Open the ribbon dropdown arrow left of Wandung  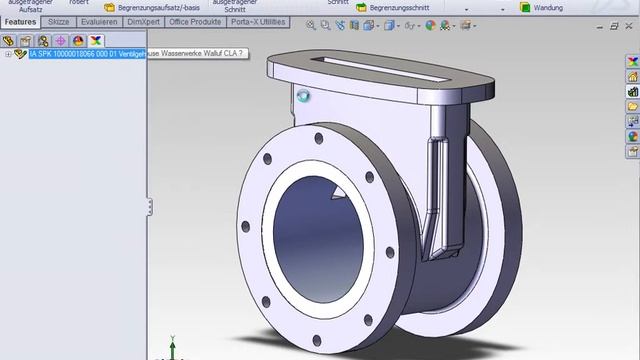[x=503, y=9]
